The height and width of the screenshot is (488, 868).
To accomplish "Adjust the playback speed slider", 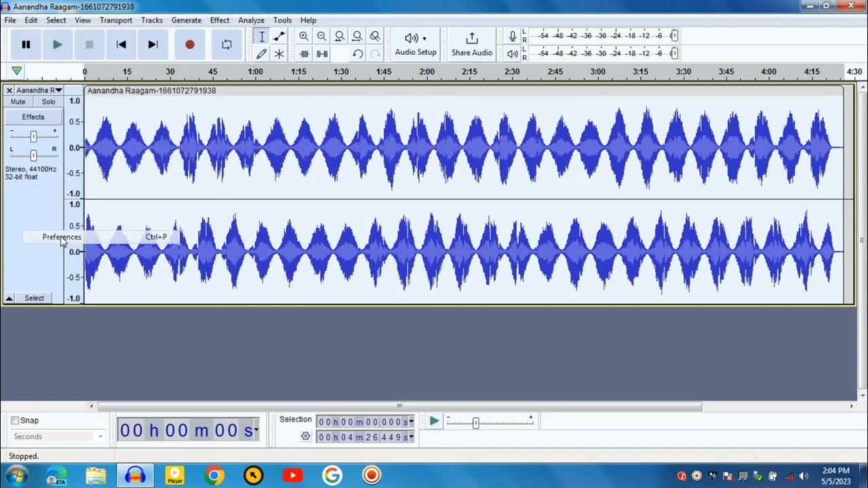I will (475, 422).
